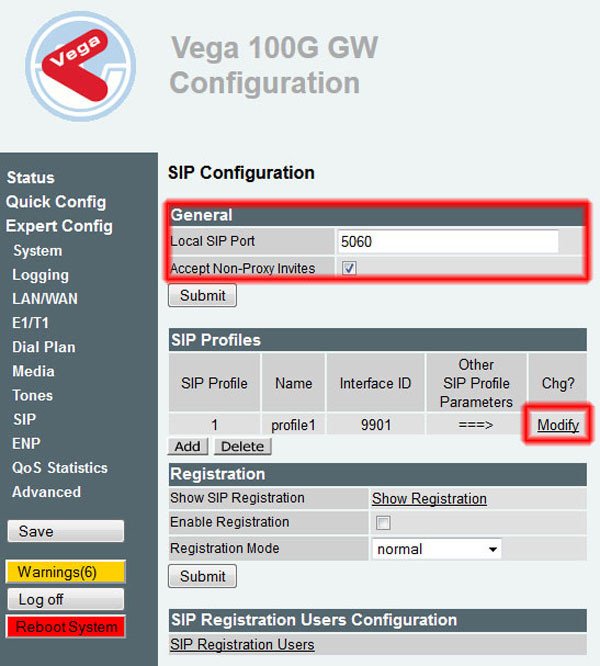Open SIP Registration Users link
The height and width of the screenshot is (666, 600).
tap(242, 644)
